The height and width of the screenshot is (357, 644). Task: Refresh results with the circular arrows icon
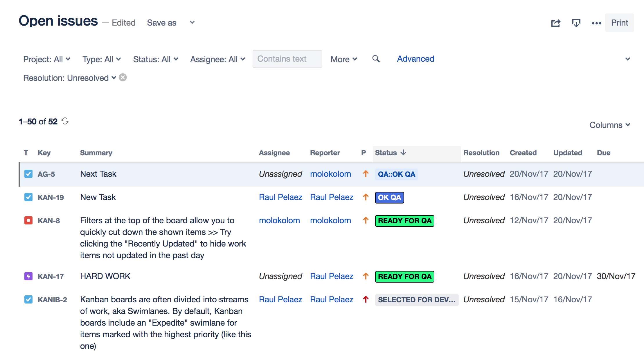point(65,121)
